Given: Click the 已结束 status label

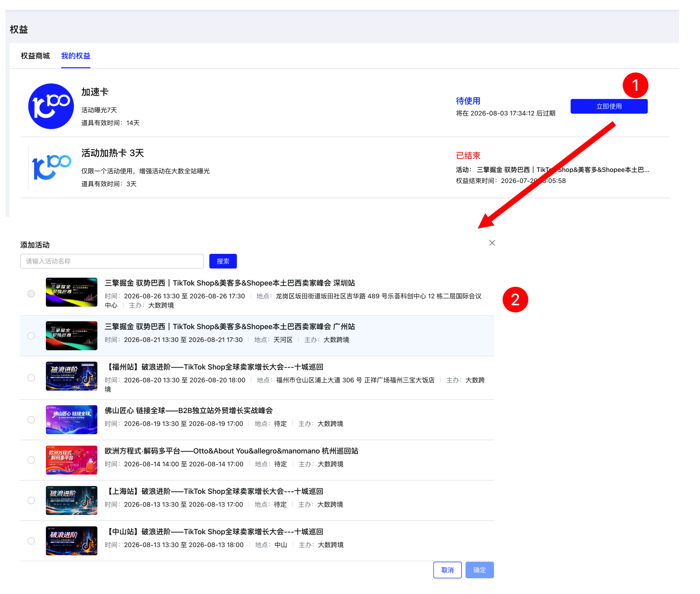Looking at the screenshot, I should [468, 155].
